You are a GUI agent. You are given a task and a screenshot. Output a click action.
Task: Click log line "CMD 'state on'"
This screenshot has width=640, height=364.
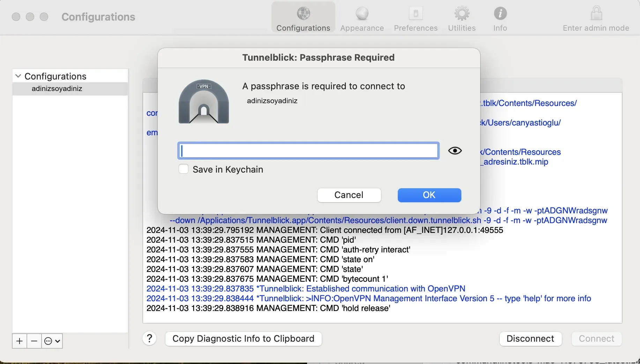pyautogui.click(x=261, y=259)
